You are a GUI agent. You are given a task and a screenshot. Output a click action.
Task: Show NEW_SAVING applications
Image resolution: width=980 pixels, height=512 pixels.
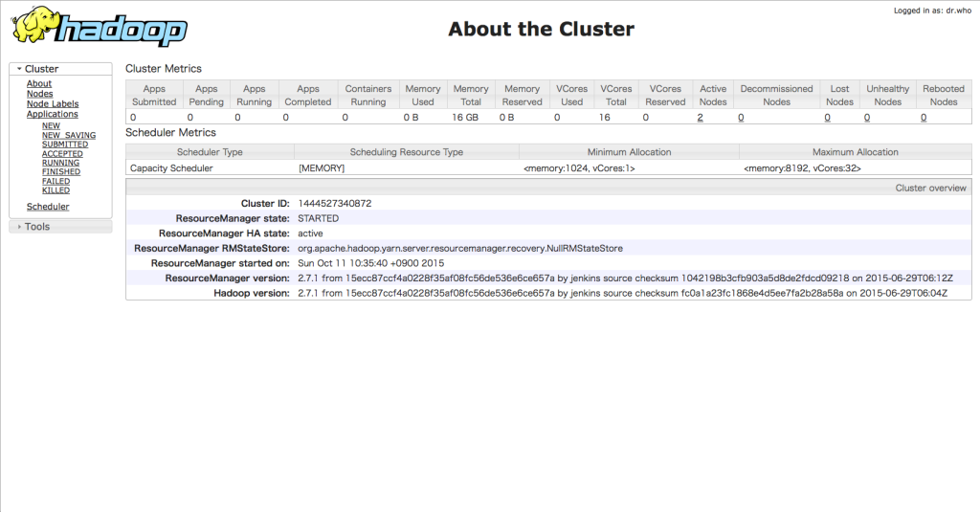[68, 135]
